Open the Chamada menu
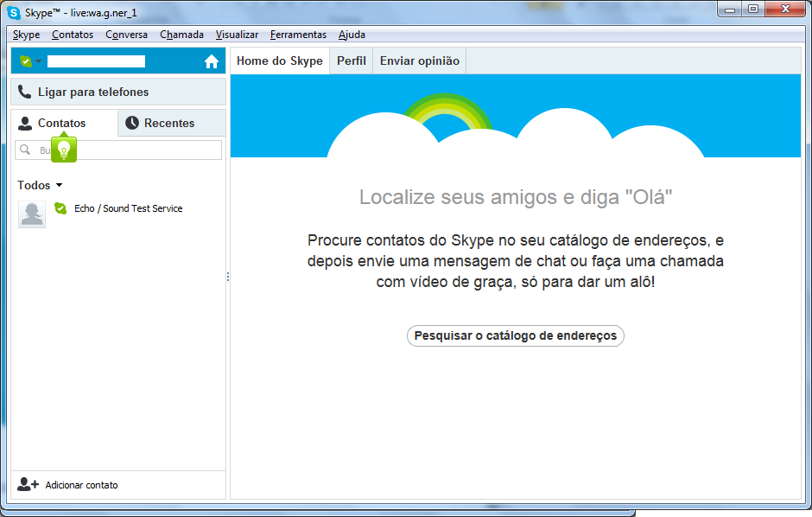The image size is (812, 517). pyautogui.click(x=181, y=35)
